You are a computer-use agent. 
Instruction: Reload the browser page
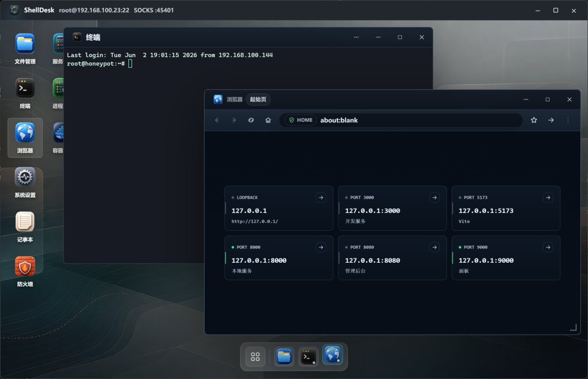[251, 120]
